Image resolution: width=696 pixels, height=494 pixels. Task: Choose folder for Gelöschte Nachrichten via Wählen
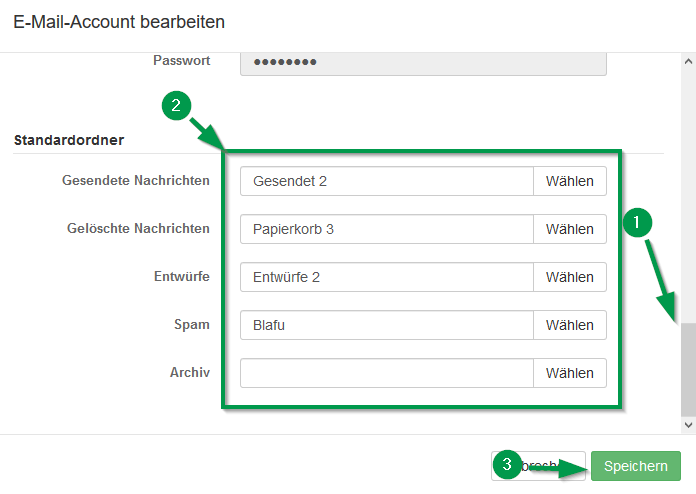tap(570, 229)
